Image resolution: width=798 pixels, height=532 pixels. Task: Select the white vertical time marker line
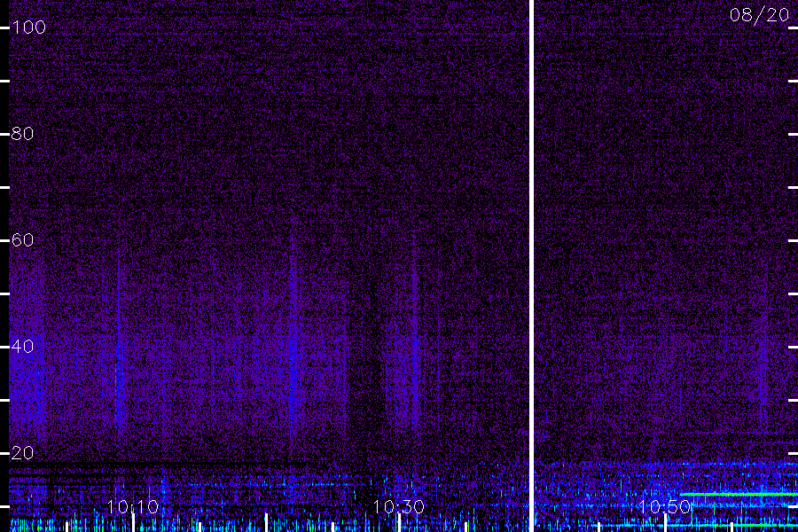point(532,266)
